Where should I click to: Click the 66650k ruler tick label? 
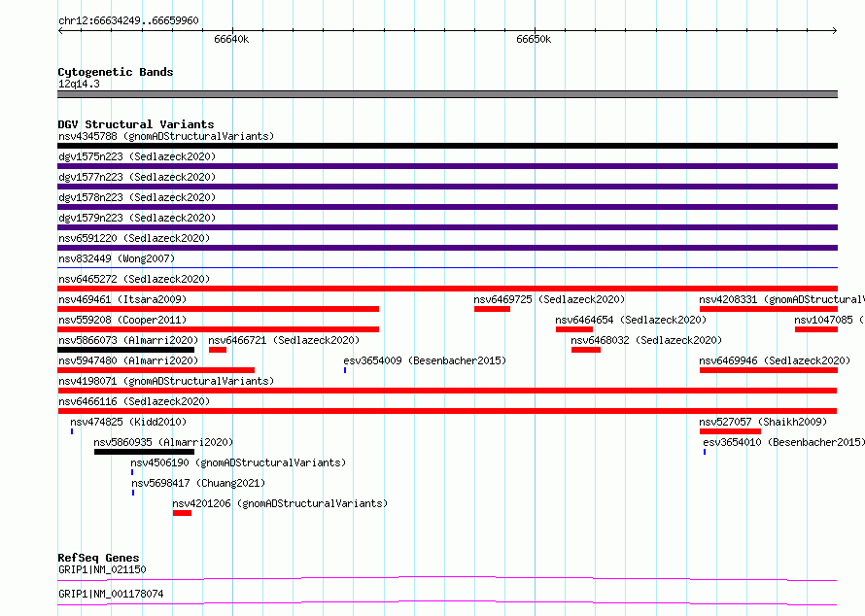pos(534,39)
